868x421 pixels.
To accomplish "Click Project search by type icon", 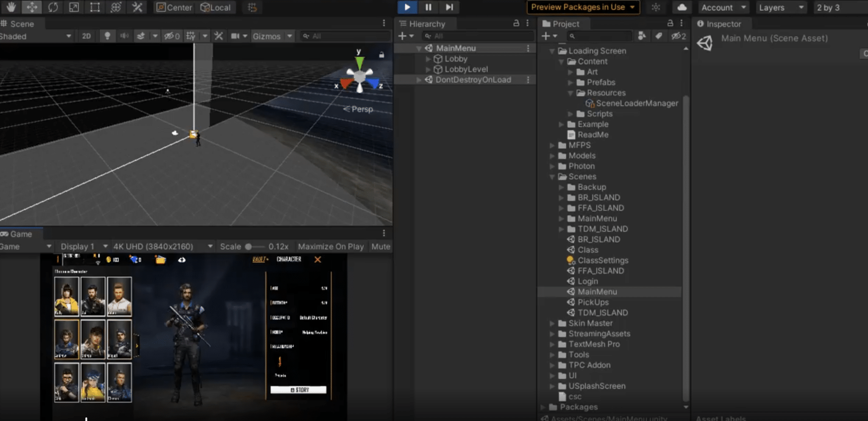I will [x=642, y=36].
